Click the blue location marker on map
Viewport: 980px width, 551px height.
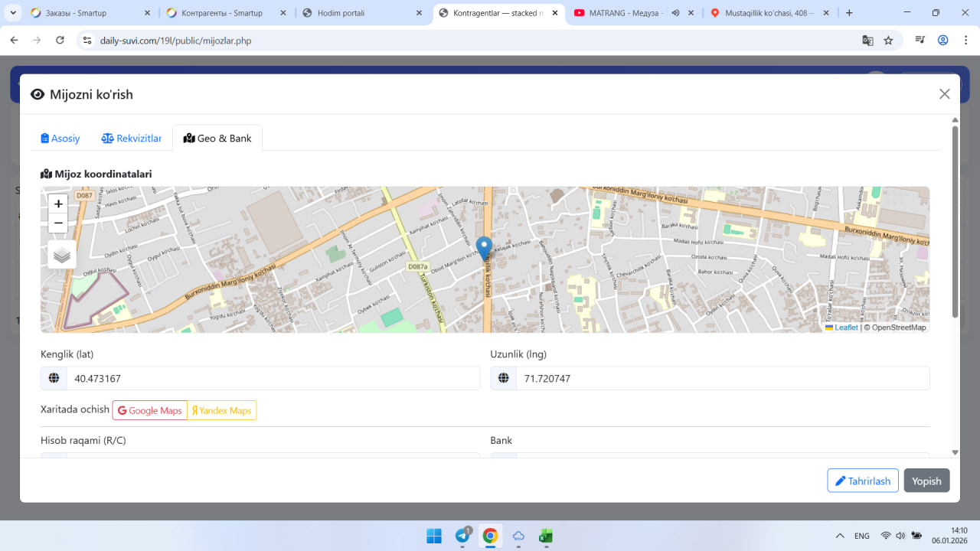tap(484, 248)
